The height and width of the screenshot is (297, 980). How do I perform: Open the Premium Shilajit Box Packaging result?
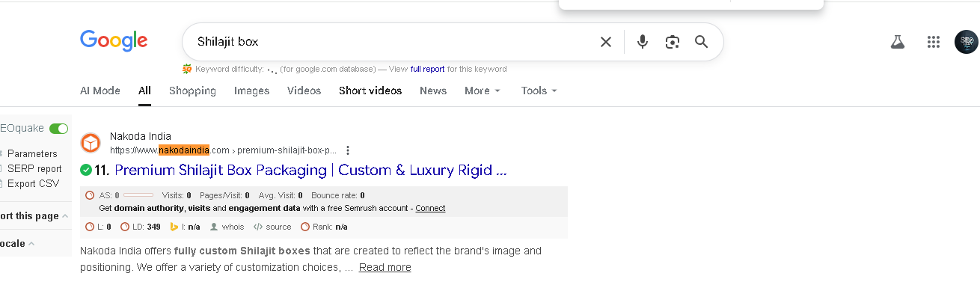(x=311, y=170)
